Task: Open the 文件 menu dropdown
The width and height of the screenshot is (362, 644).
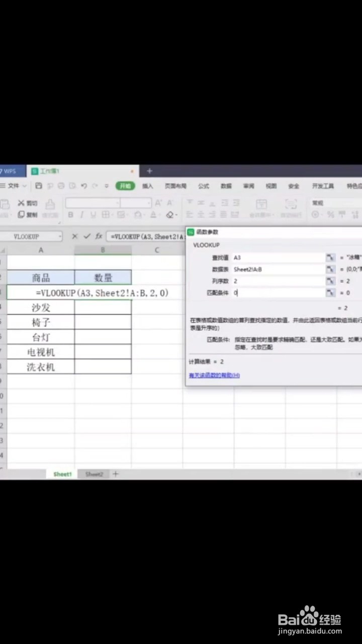Action: (x=14, y=186)
